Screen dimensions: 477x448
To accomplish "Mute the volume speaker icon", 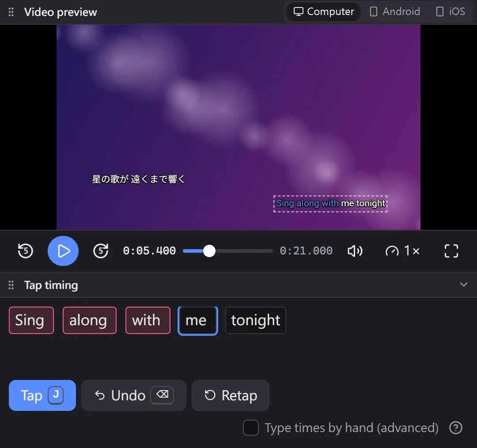I will tap(355, 251).
